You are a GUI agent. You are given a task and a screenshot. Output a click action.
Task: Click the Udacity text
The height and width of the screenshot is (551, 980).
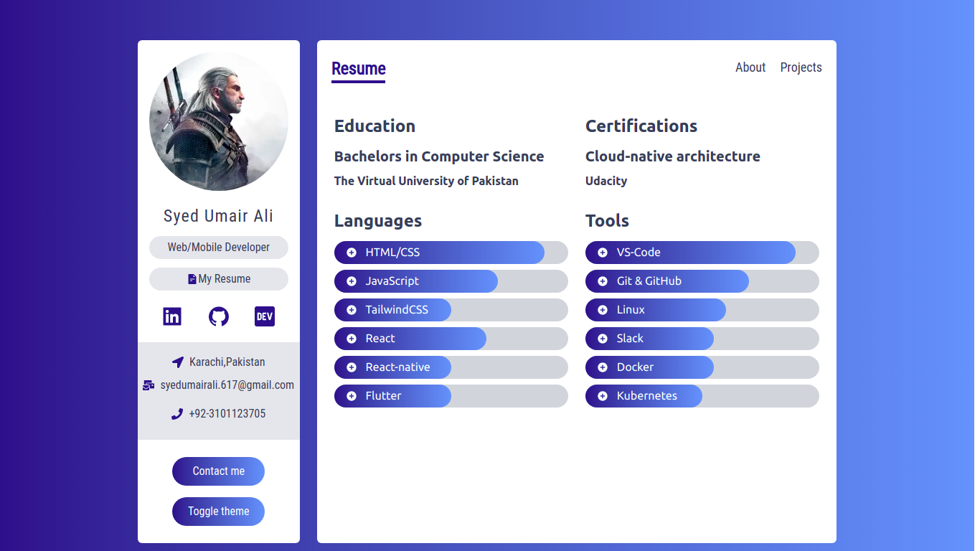[606, 181]
